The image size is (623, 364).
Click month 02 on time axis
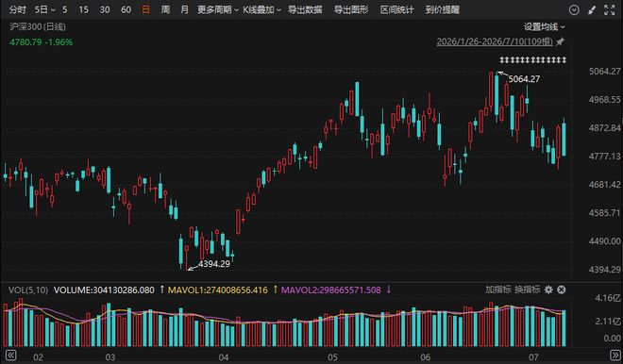coord(38,356)
